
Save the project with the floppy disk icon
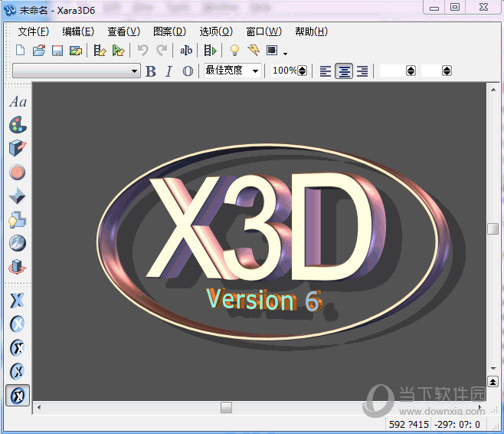click(57, 51)
